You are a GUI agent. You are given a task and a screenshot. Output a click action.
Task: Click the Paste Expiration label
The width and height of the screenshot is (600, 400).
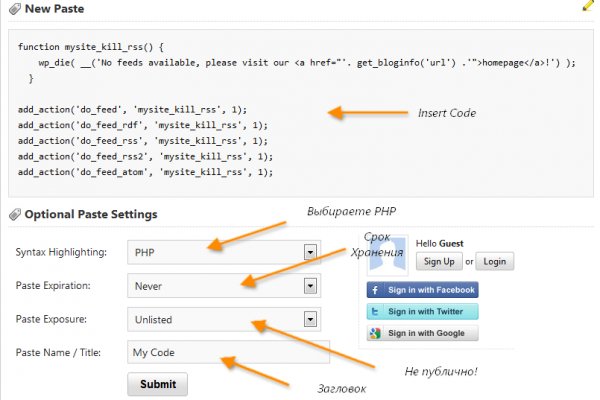pyautogui.click(x=53, y=286)
